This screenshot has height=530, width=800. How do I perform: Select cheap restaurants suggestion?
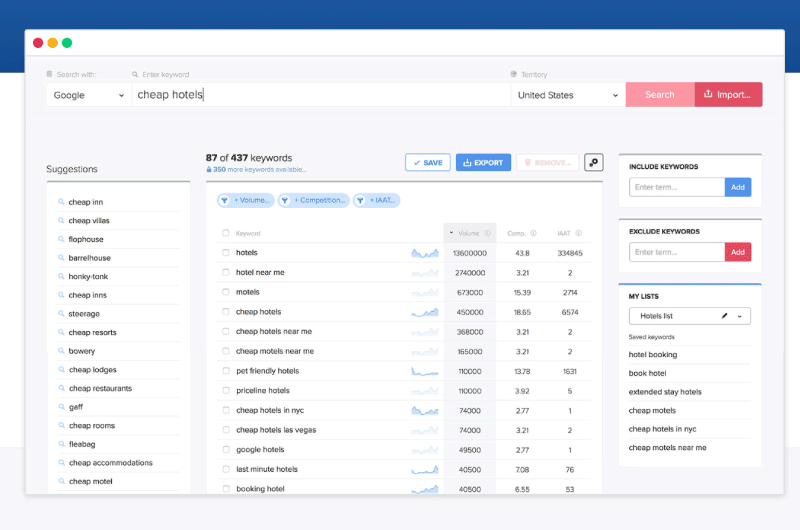(100, 388)
